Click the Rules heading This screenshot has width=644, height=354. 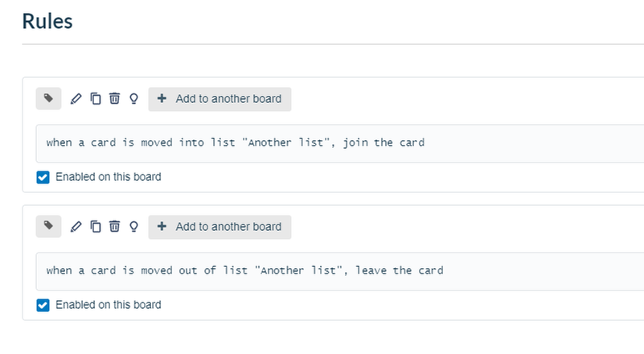click(47, 22)
